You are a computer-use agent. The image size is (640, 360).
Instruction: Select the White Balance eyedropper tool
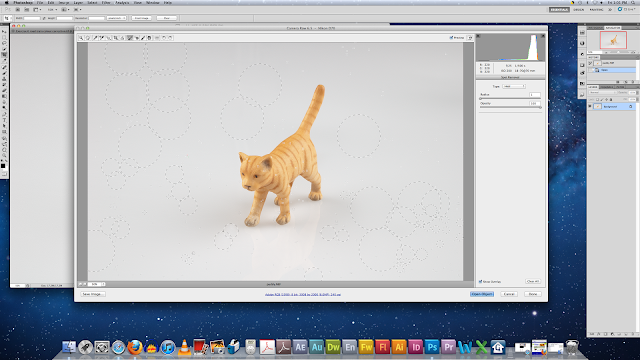[x=95, y=38]
